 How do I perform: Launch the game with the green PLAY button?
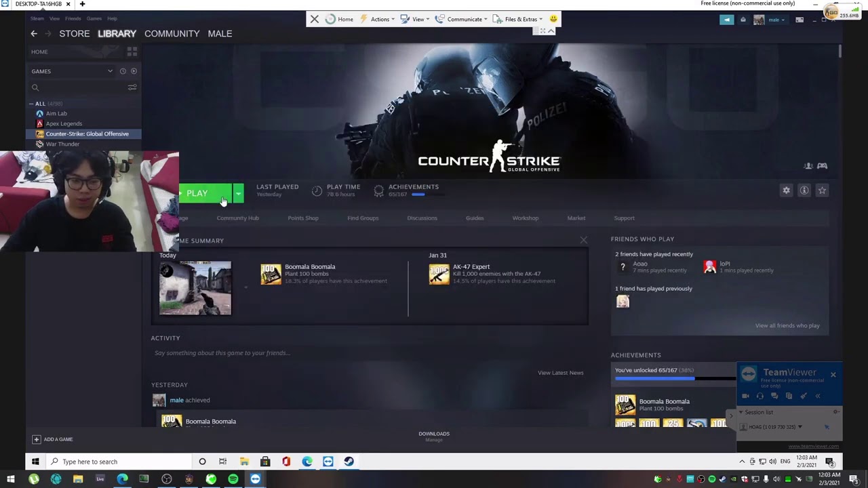(x=205, y=194)
